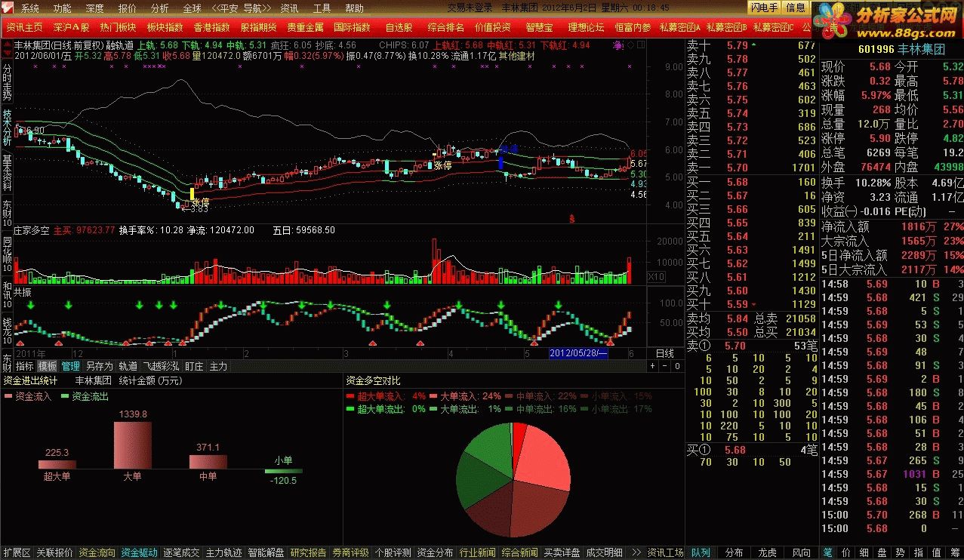Open the 行业新闻 bottom tab
The height and width of the screenshot is (560, 964).
point(477,552)
